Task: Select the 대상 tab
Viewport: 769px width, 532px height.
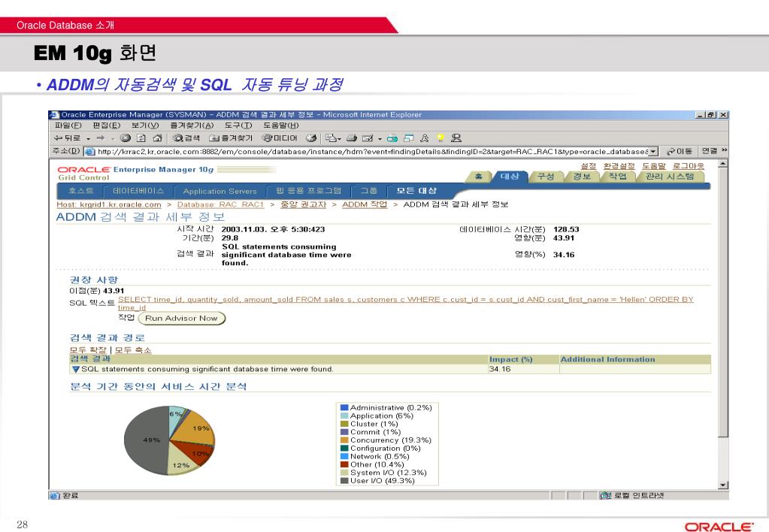Action: click(x=510, y=176)
